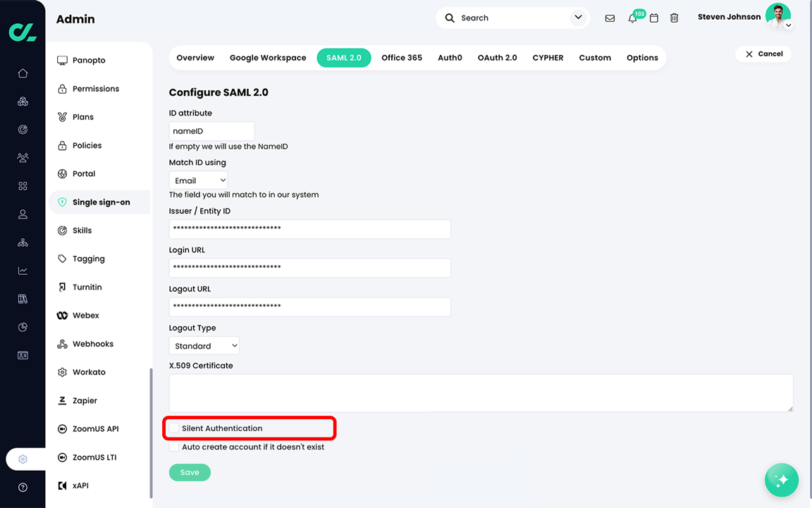This screenshot has height=508, width=812.
Task: Open the Home icon in the sidebar
Action: (22, 73)
